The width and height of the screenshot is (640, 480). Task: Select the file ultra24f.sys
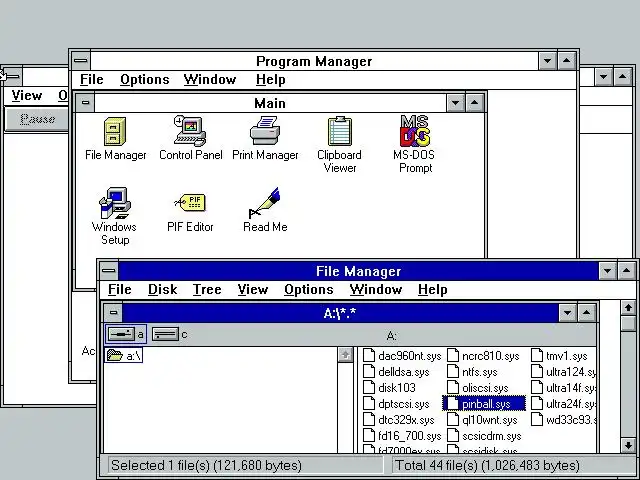point(564,404)
